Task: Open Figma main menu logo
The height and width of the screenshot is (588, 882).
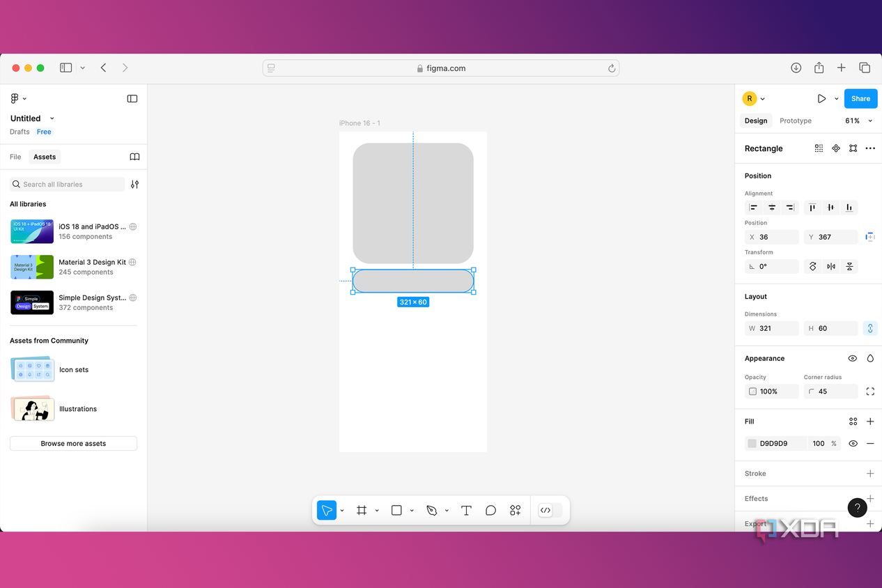Action: (x=15, y=99)
